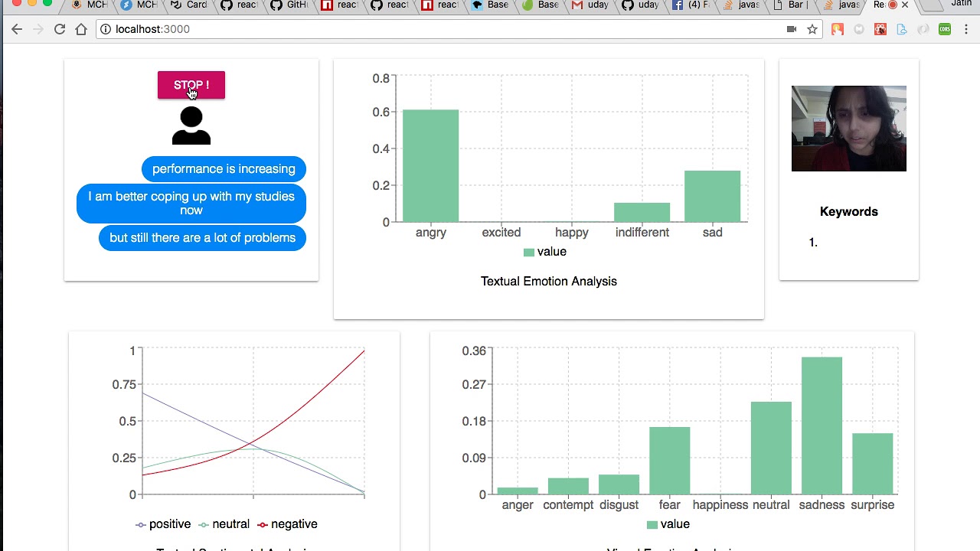Screen dimensions: 980x551
Task: Go to browser home page
Action: tap(81, 29)
